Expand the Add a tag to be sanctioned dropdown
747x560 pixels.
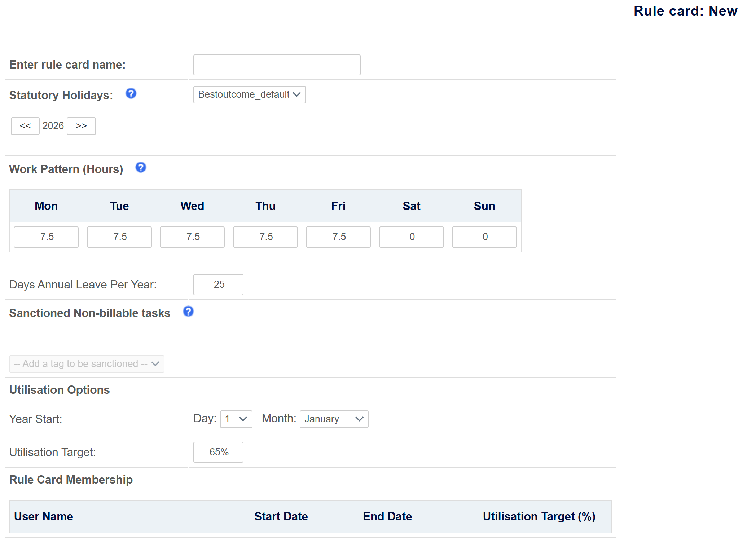coord(87,364)
